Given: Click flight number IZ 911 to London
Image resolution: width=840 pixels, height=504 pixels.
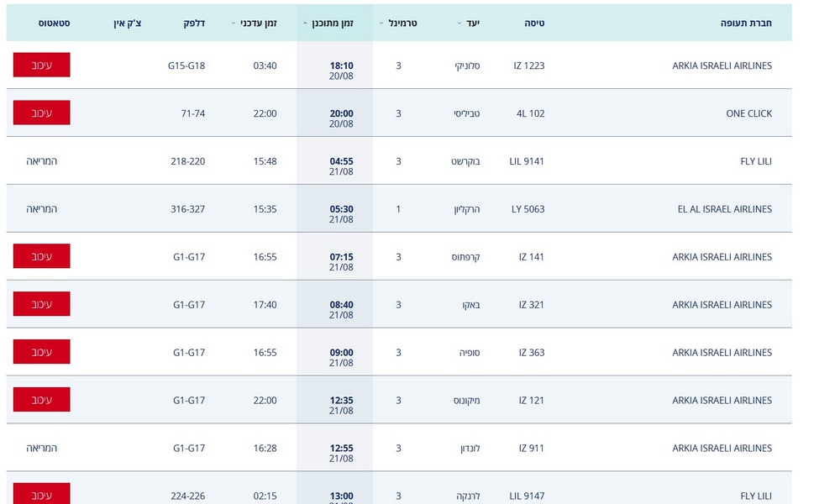Looking at the screenshot, I should point(532,449).
